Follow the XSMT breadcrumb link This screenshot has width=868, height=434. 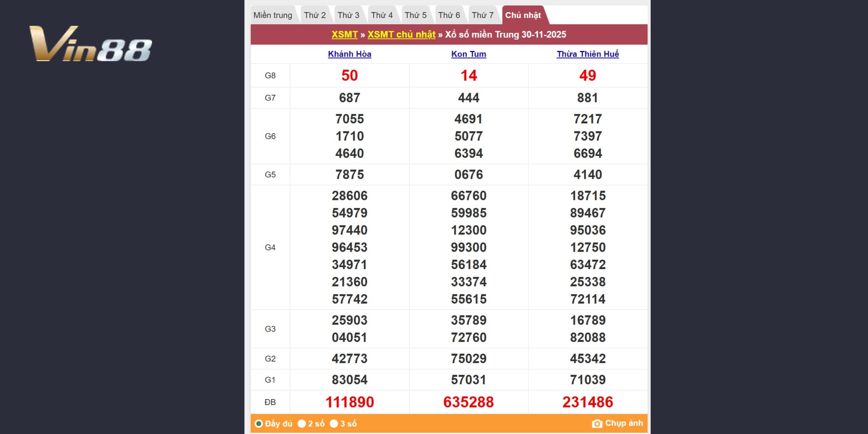(x=344, y=35)
